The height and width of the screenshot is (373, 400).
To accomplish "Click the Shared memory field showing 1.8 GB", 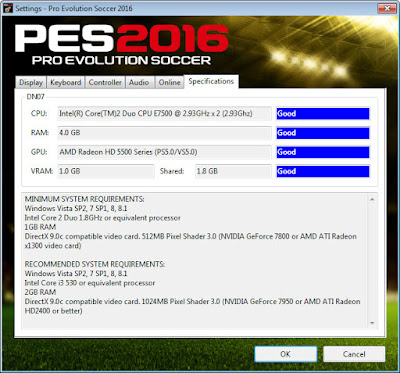I will click(x=233, y=171).
